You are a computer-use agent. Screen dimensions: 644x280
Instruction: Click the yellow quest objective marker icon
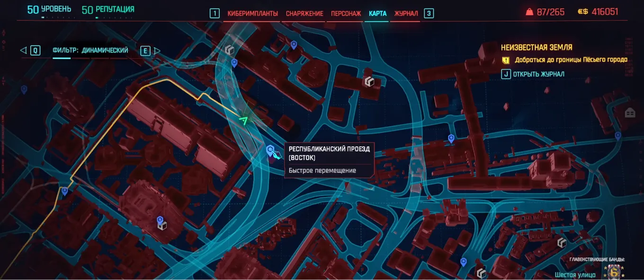[506, 60]
